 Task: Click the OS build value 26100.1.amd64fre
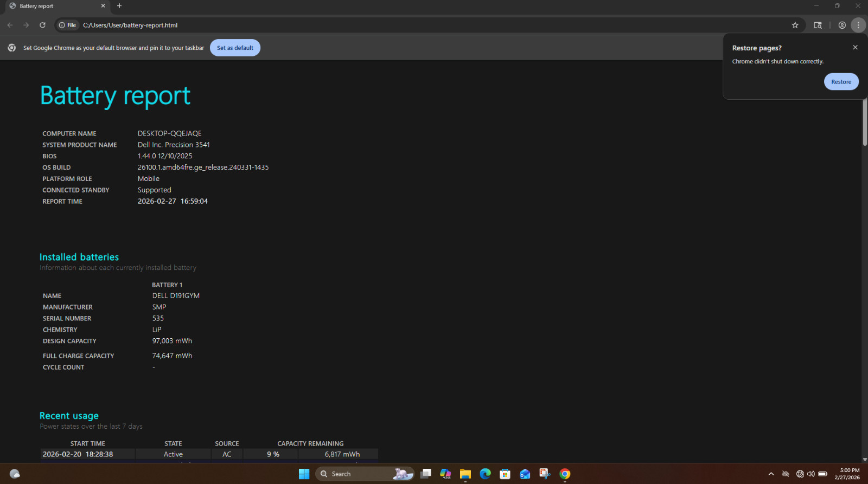(203, 167)
